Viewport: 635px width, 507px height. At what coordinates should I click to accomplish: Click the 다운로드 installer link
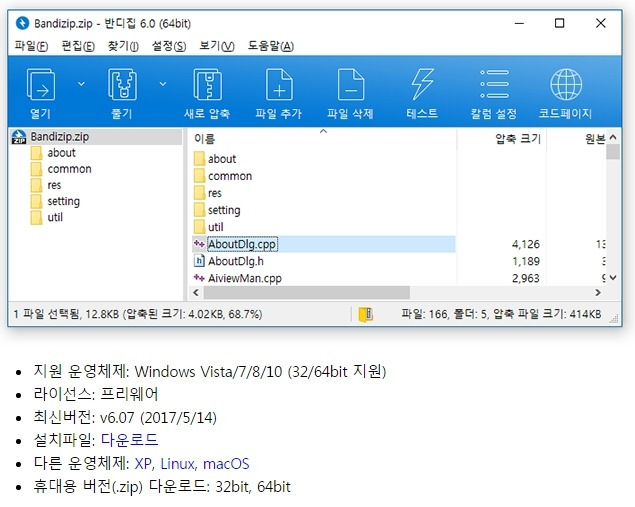point(129,440)
